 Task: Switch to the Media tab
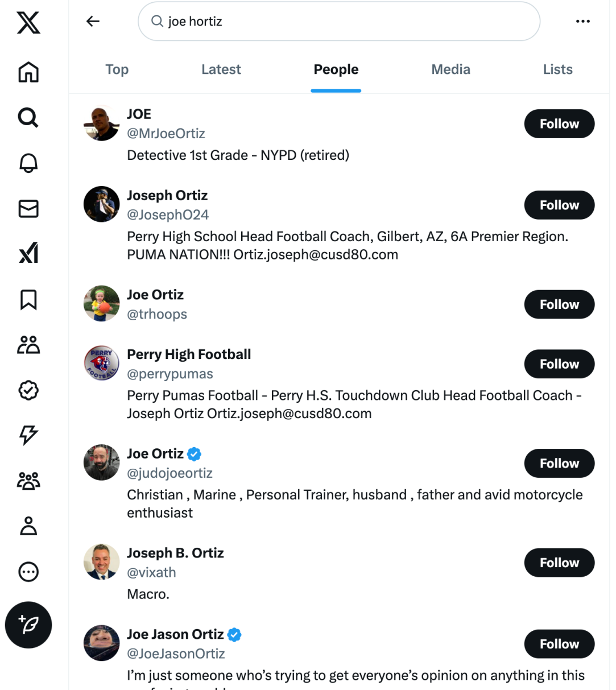tap(450, 70)
